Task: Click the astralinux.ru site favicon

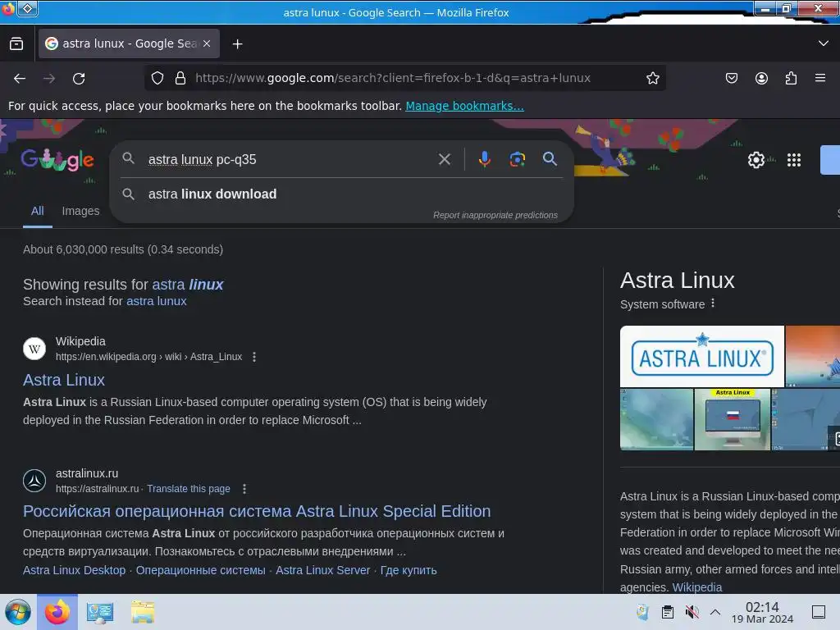Action: 34,481
